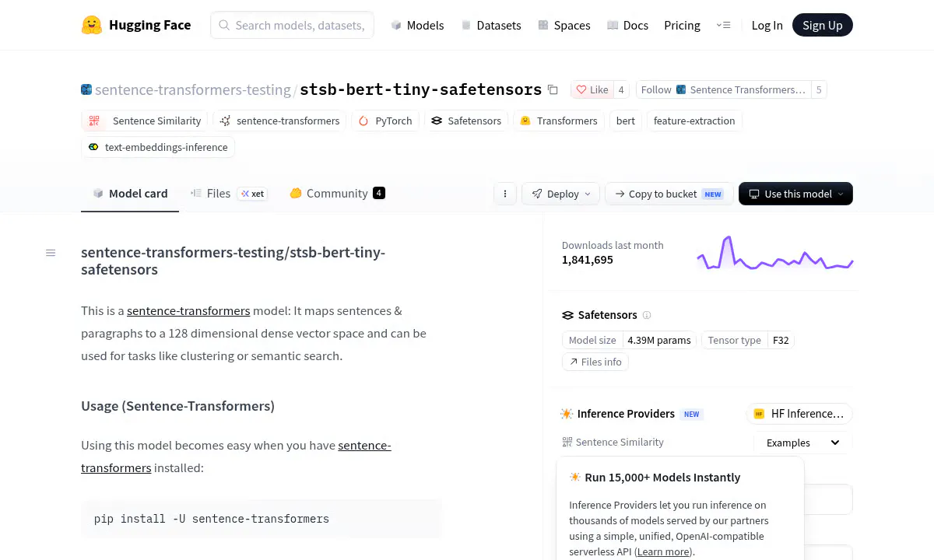Open the sentence-transformers link in the description
The image size is (934, 560).
coord(188,310)
